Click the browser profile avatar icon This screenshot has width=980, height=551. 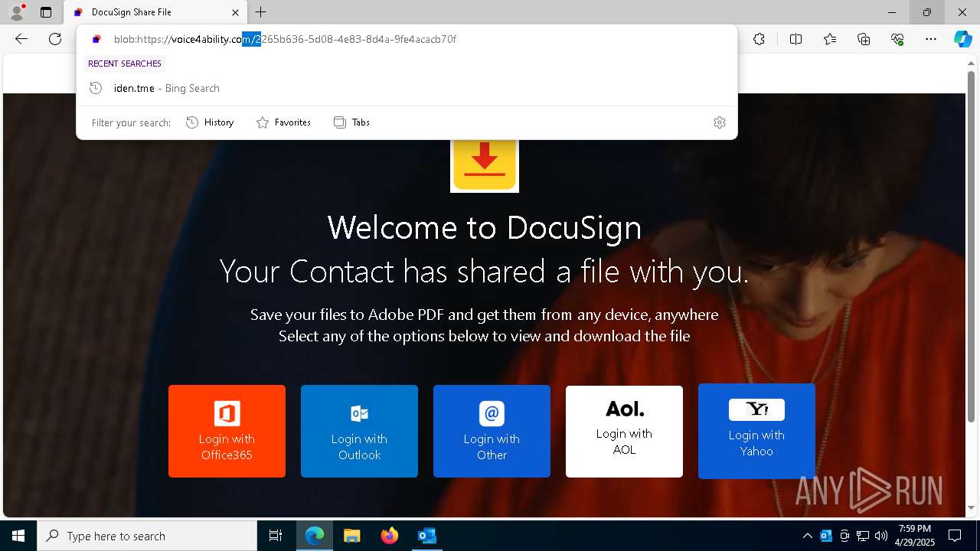(x=17, y=12)
